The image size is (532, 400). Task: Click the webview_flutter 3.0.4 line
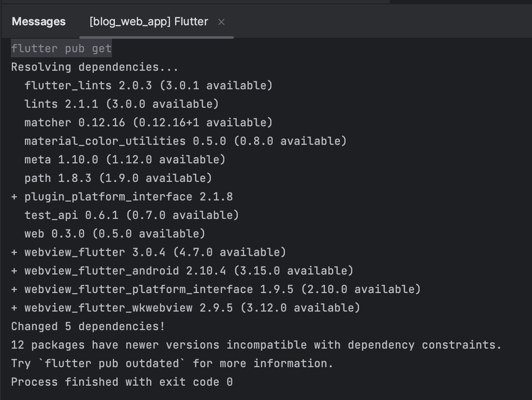click(149, 252)
